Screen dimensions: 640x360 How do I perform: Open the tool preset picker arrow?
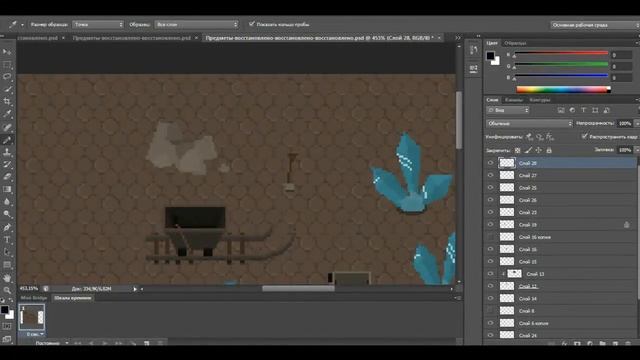22,25
